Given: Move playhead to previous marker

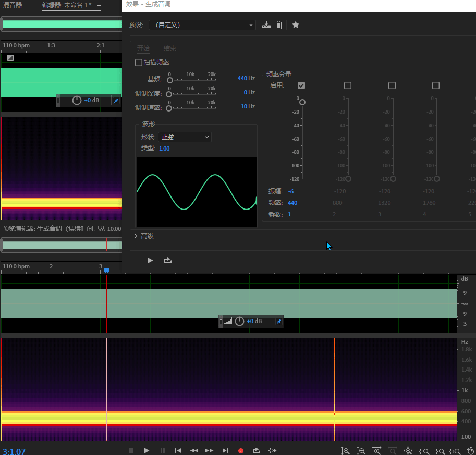Looking at the screenshot, I should [x=178, y=450].
